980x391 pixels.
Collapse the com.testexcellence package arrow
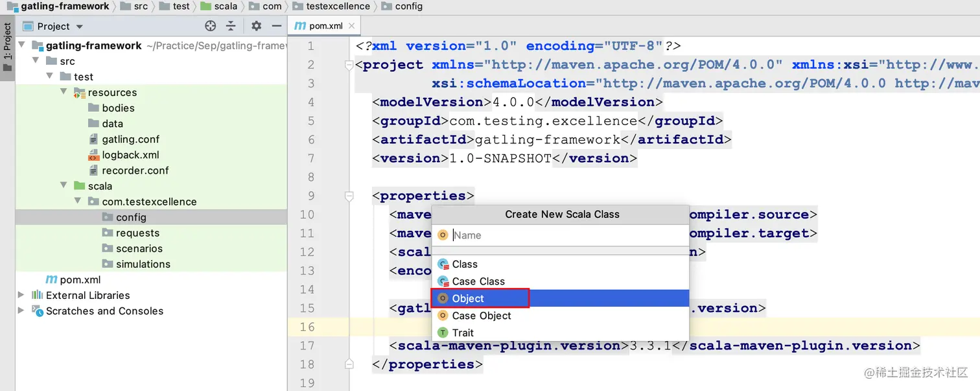(78, 201)
